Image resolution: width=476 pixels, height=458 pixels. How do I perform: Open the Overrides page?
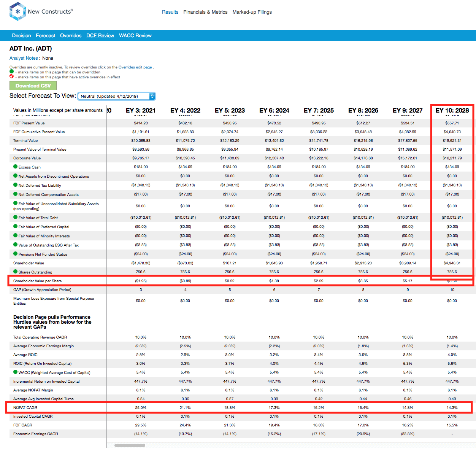tap(71, 35)
